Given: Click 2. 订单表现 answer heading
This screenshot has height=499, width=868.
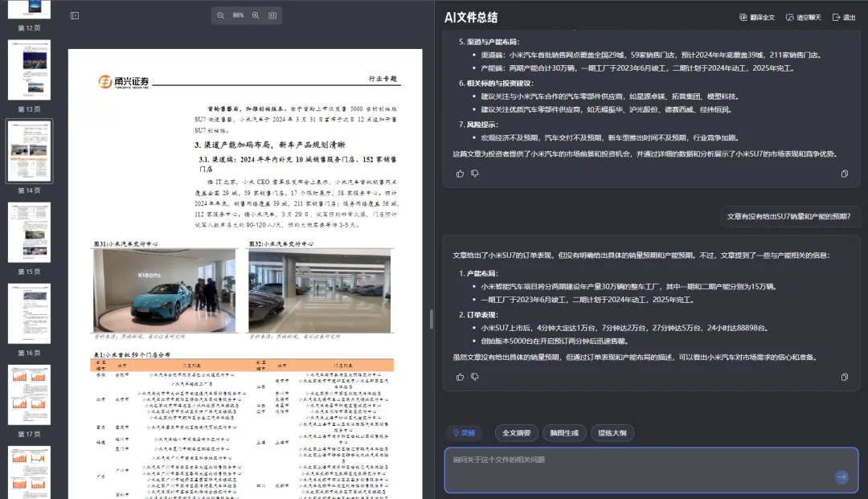Looking at the screenshot, I should [x=478, y=314].
